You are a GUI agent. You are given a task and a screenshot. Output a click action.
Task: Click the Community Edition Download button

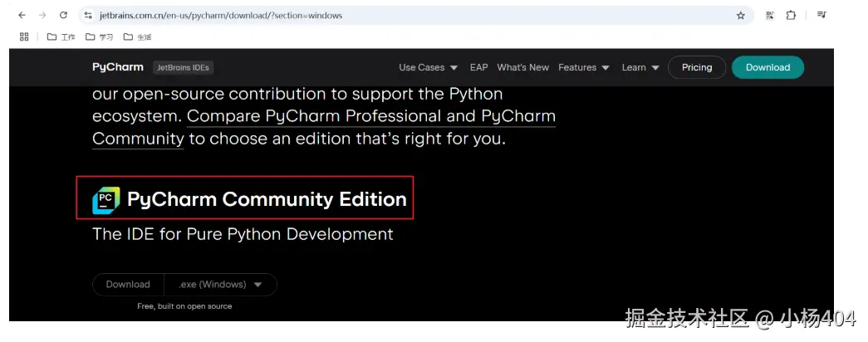(x=128, y=285)
